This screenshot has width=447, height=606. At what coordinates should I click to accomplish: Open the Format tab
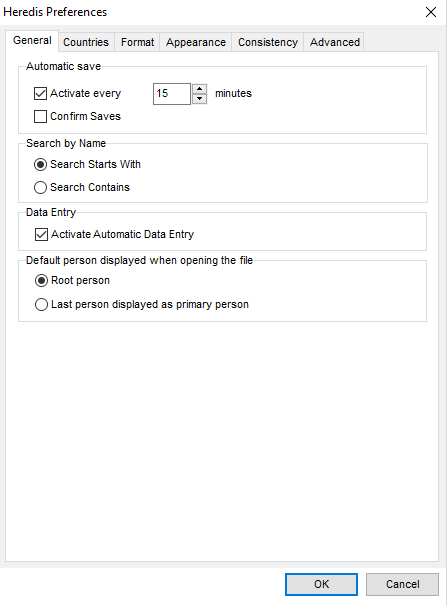tap(137, 42)
